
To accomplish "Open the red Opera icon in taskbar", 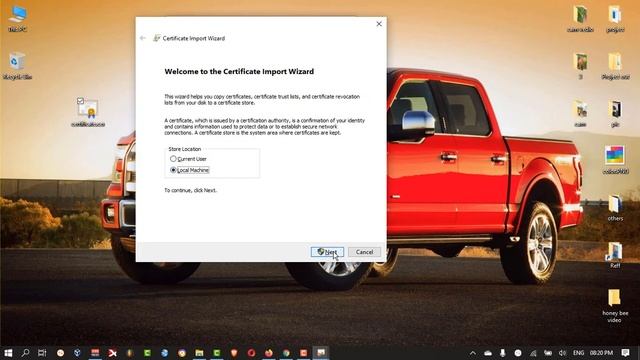I will pyautogui.click(x=251, y=353).
